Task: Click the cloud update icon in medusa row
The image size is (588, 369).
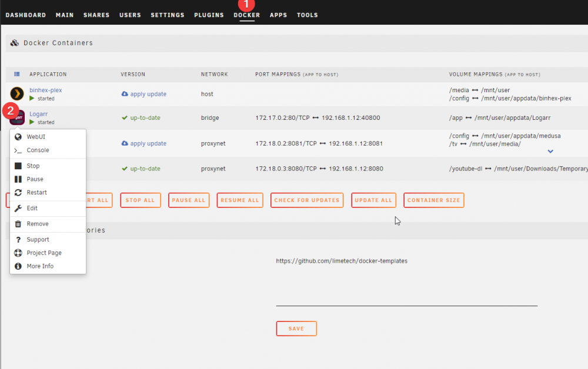Action: pyautogui.click(x=125, y=143)
